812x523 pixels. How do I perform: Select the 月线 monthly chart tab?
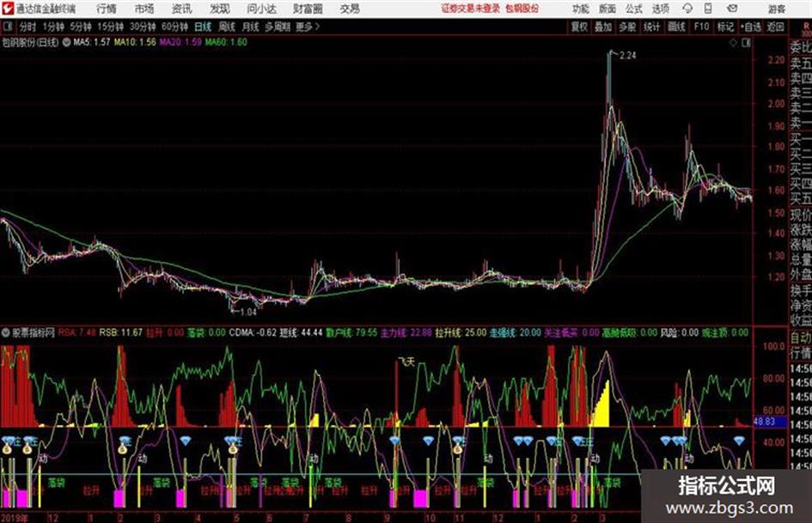point(251,27)
